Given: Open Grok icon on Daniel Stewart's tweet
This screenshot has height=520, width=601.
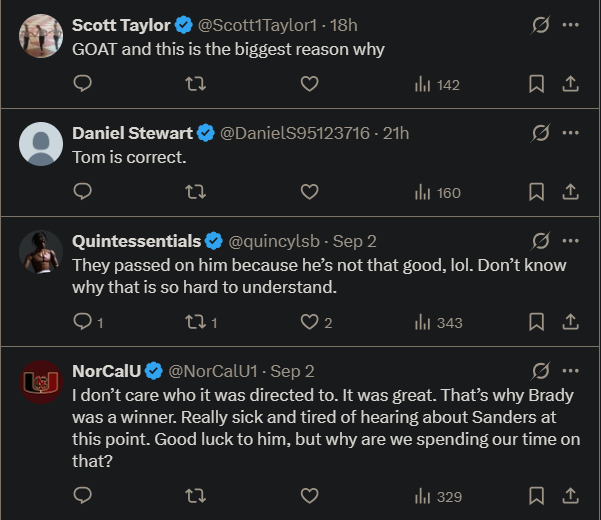Looking at the screenshot, I should 541,133.
